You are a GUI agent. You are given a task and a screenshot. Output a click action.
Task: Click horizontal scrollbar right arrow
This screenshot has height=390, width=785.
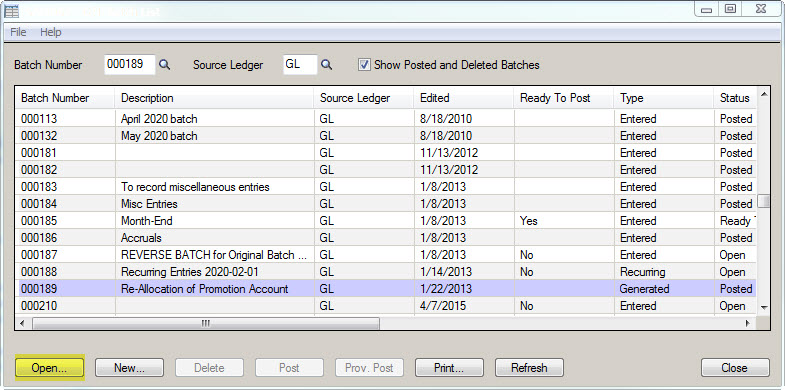click(748, 323)
